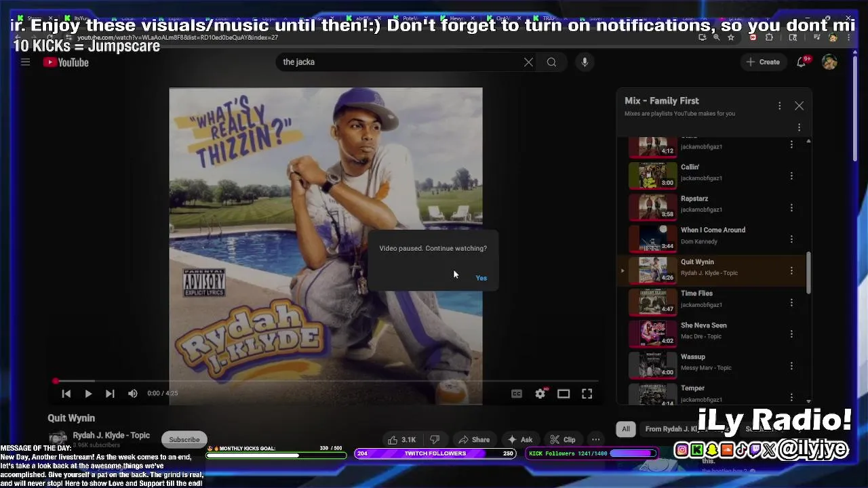Like the video with thumbs up
The width and height of the screenshot is (868, 488).
401,439
